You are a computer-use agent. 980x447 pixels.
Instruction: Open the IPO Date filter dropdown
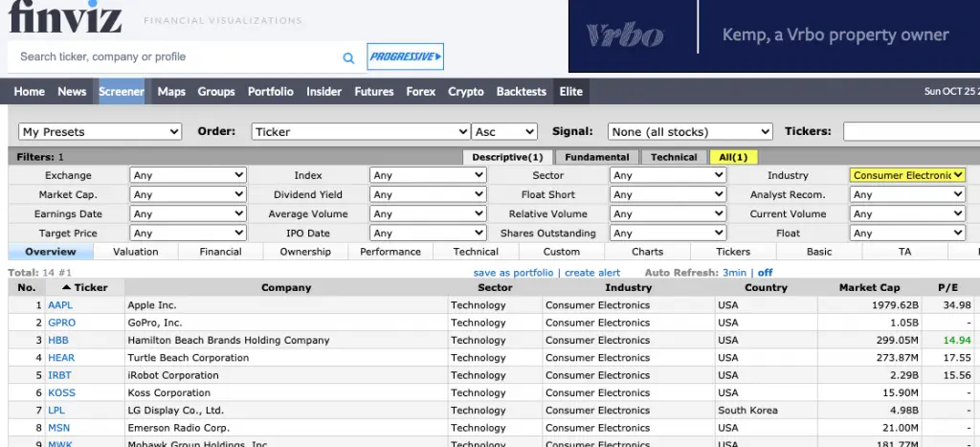(428, 234)
